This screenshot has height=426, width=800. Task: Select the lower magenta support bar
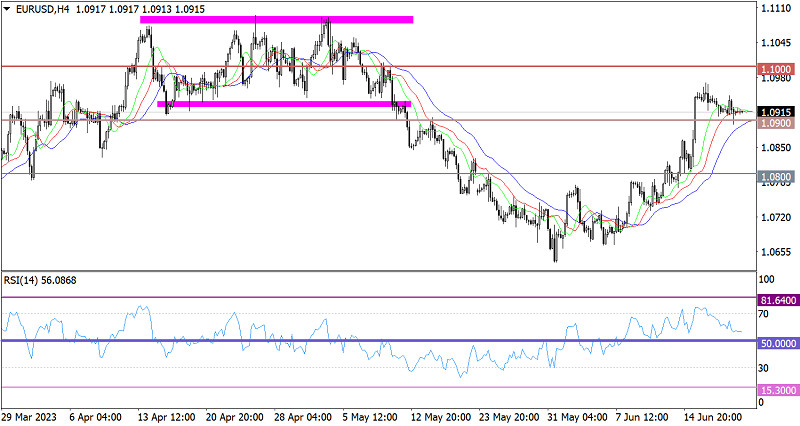283,103
